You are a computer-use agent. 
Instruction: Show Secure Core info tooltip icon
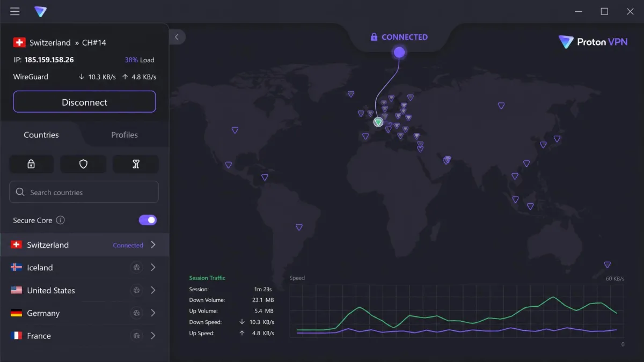61,220
